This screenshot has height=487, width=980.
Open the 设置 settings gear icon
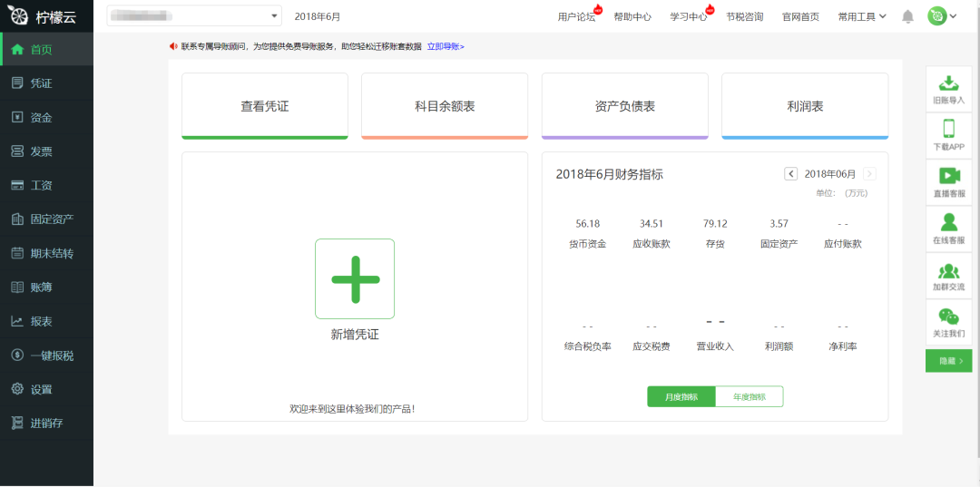pos(17,389)
